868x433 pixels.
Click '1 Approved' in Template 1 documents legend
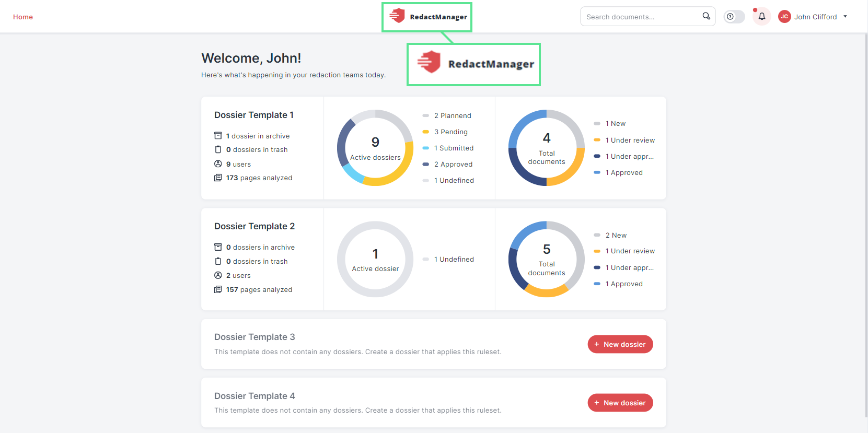619,172
